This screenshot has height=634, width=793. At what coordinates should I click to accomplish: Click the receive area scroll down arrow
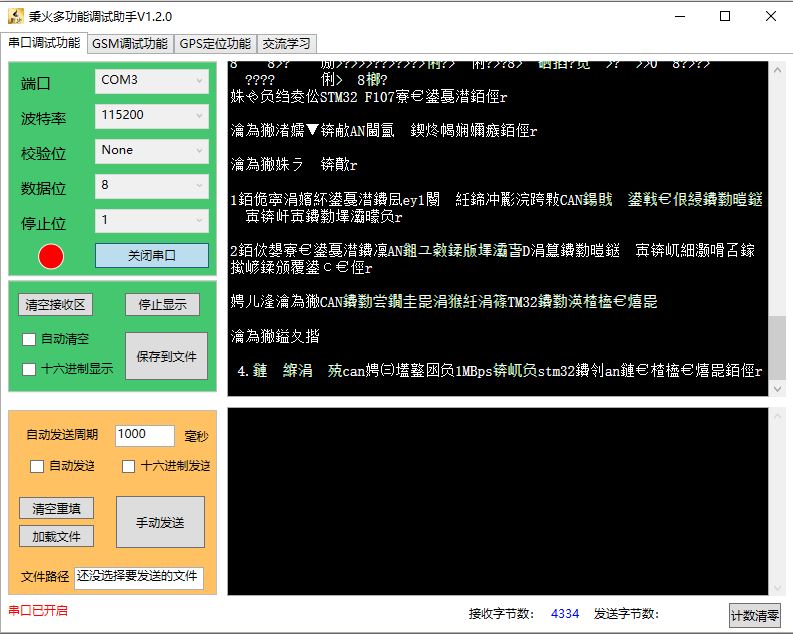tap(777, 389)
